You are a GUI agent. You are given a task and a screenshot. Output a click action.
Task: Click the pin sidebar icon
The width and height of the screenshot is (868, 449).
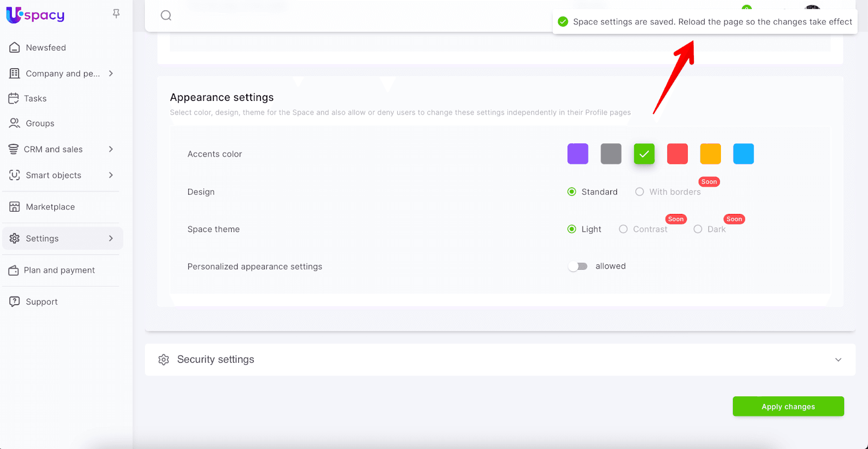[116, 14]
